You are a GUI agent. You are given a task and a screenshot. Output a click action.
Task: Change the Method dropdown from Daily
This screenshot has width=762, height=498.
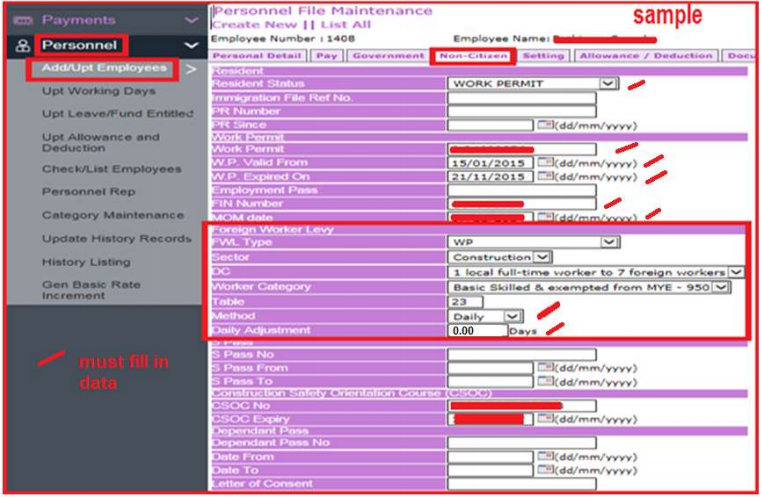(x=512, y=316)
